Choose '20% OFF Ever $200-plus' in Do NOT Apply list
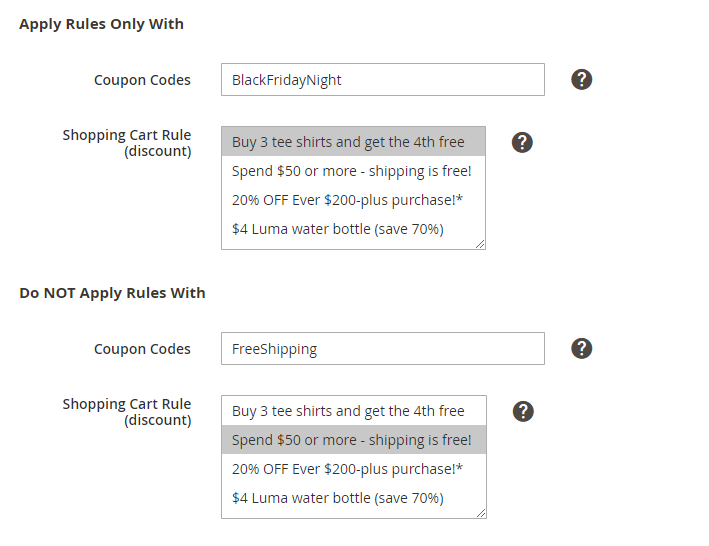Image resolution: width=709 pixels, height=546 pixels. pyautogui.click(x=347, y=469)
